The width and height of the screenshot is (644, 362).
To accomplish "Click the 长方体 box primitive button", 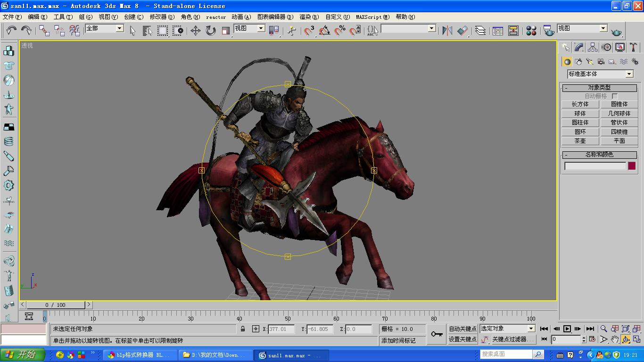I will tap(580, 104).
